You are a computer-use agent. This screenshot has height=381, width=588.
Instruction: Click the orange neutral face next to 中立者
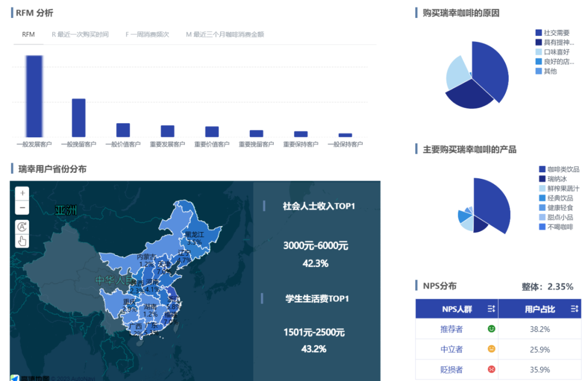tap(491, 349)
